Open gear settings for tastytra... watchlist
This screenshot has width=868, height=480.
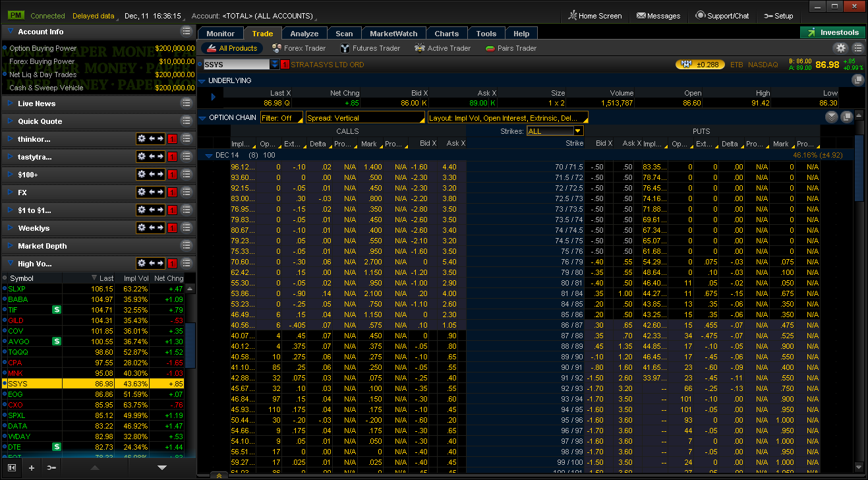click(x=141, y=157)
